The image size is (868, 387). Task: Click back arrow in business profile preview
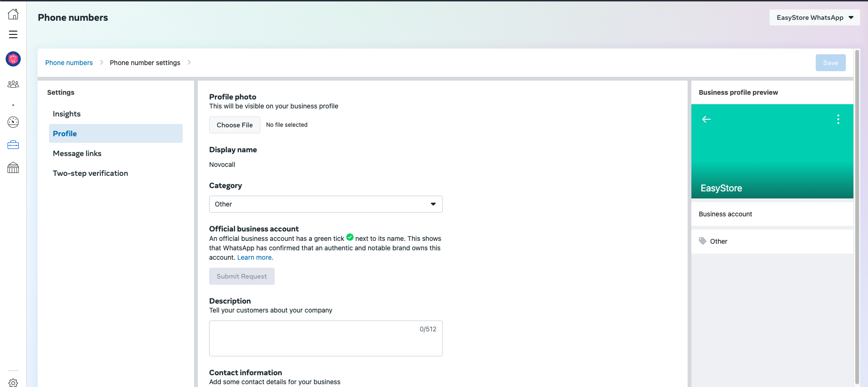[706, 119]
